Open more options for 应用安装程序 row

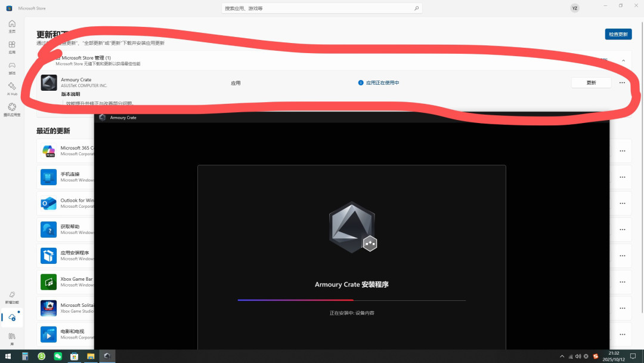623,256
